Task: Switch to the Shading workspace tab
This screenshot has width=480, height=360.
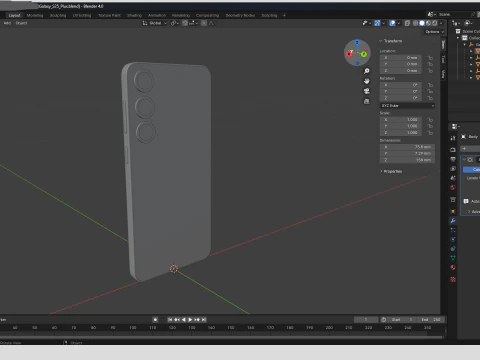Action: point(134,15)
